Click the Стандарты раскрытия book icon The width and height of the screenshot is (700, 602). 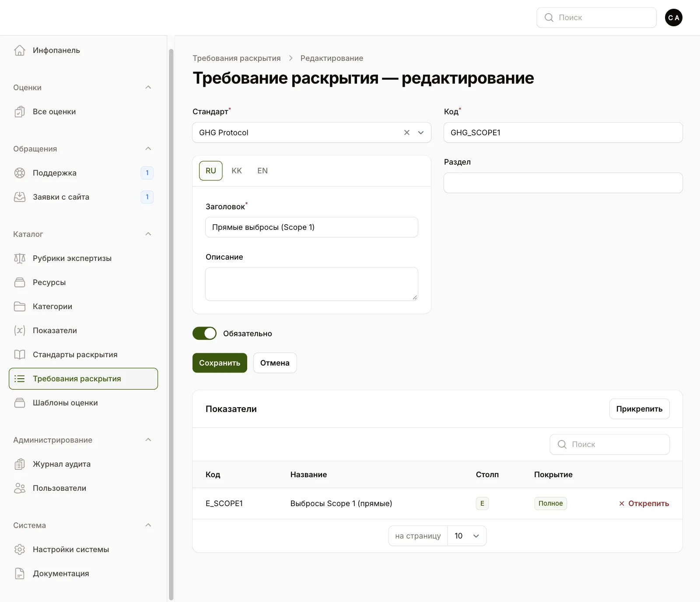[x=20, y=355]
